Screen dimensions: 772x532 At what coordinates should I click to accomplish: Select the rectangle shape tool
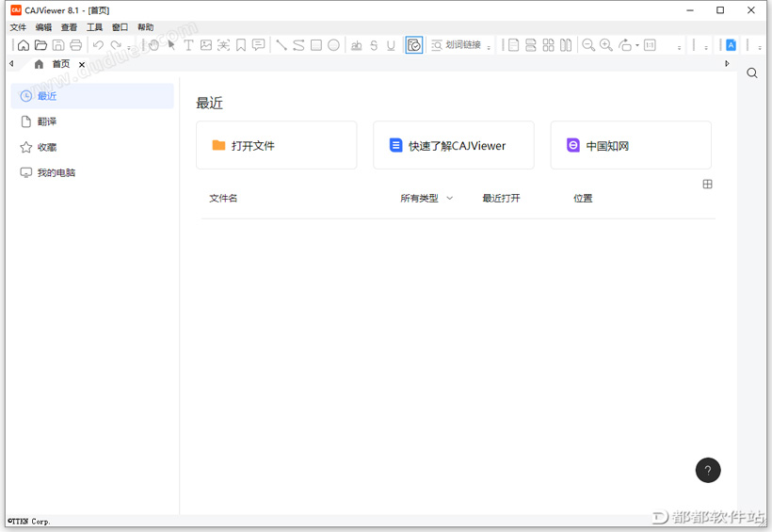click(x=316, y=45)
